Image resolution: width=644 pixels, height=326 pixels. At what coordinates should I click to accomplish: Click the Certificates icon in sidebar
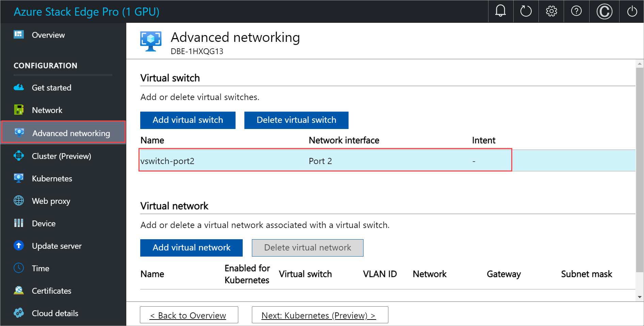(19, 291)
